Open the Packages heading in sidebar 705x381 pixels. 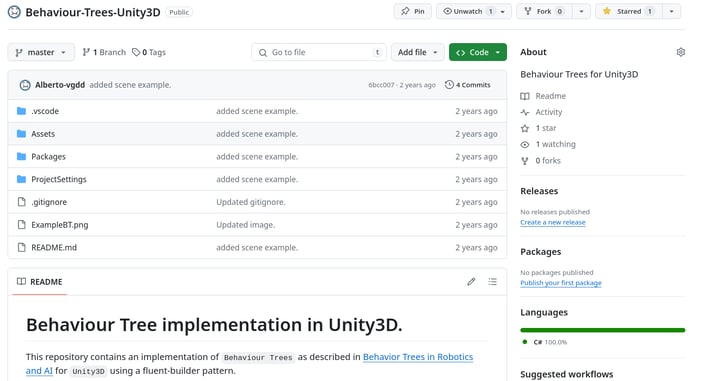pyautogui.click(x=540, y=251)
